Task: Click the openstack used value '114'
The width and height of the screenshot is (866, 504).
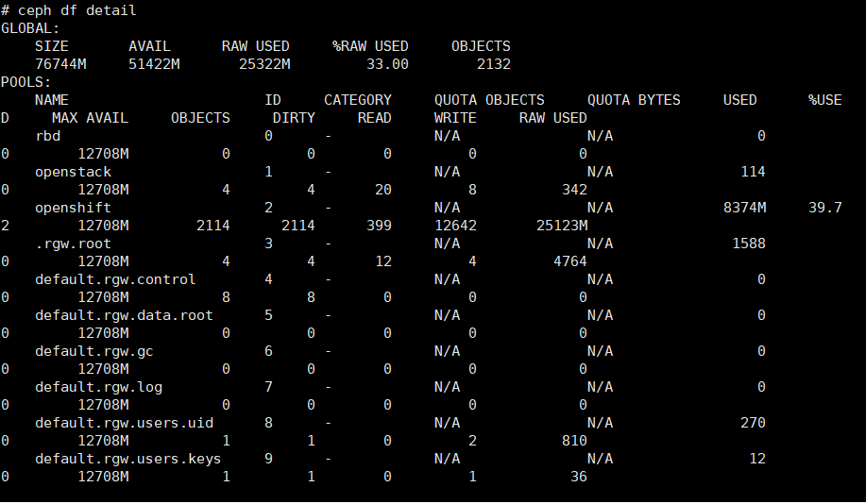Action: click(753, 172)
